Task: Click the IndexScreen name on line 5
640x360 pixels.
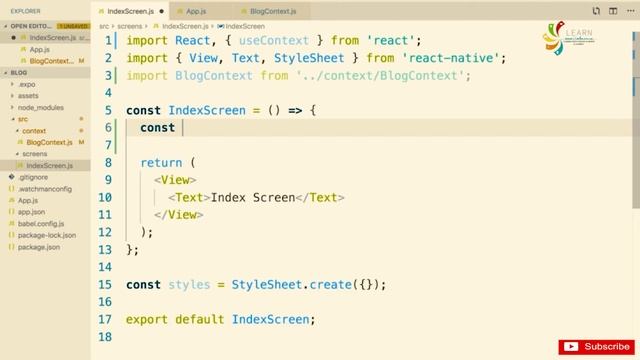Action: [207, 110]
